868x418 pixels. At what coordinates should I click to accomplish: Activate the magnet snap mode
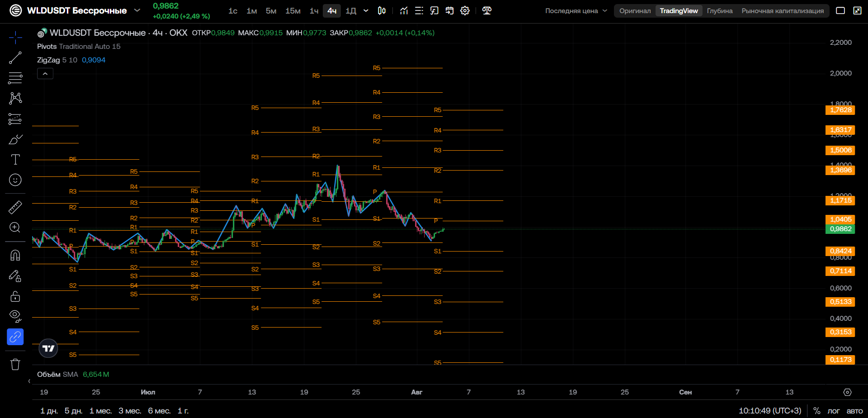[15, 256]
